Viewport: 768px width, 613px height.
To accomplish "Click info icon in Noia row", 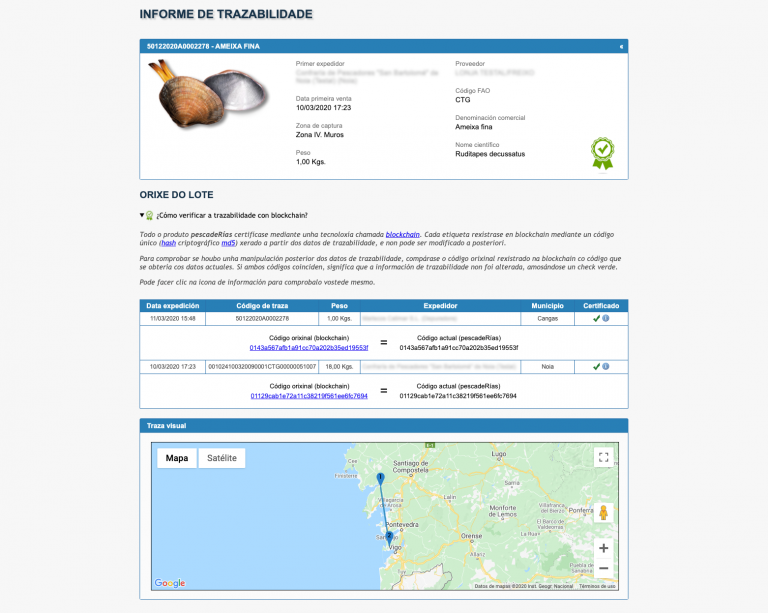I will [x=605, y=366].
